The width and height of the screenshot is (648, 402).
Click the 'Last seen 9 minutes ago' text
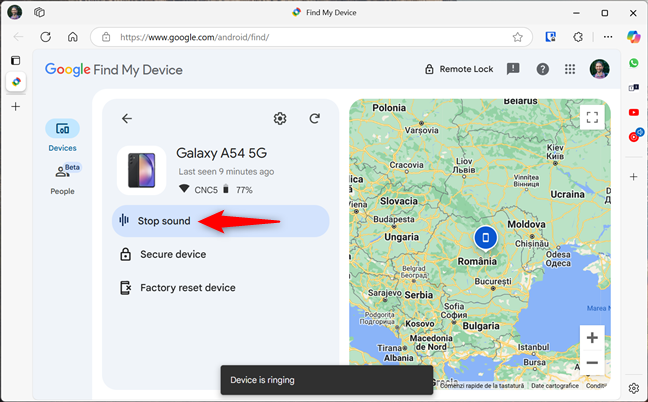pyautogui.click(x=226, y=171)
